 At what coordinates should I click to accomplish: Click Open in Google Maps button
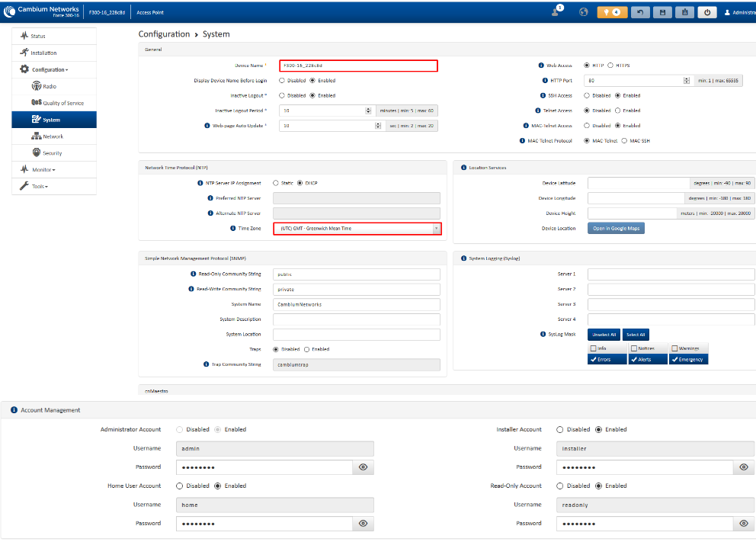tap(616, 229)
